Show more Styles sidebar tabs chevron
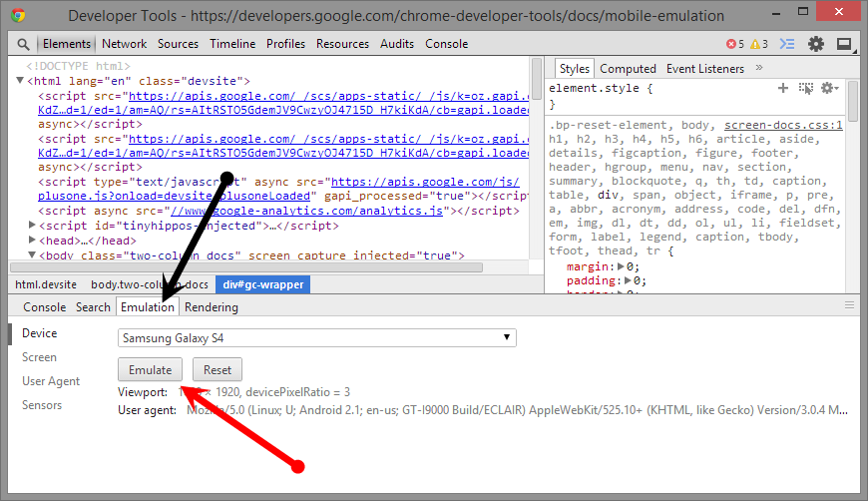Image resolution: width=868 pixels, height=501 pixels. 759,68
